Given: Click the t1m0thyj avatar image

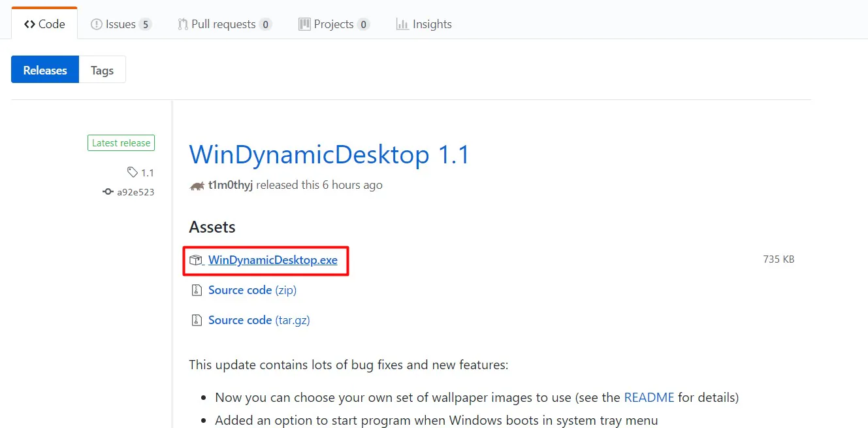Looking at the screenshot, I should (x=197, y=186).
